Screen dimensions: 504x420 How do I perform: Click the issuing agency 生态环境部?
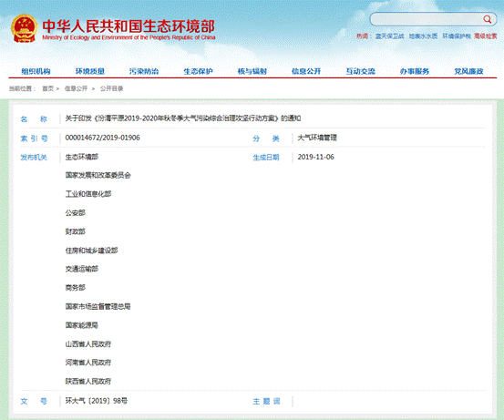(82, 157)
